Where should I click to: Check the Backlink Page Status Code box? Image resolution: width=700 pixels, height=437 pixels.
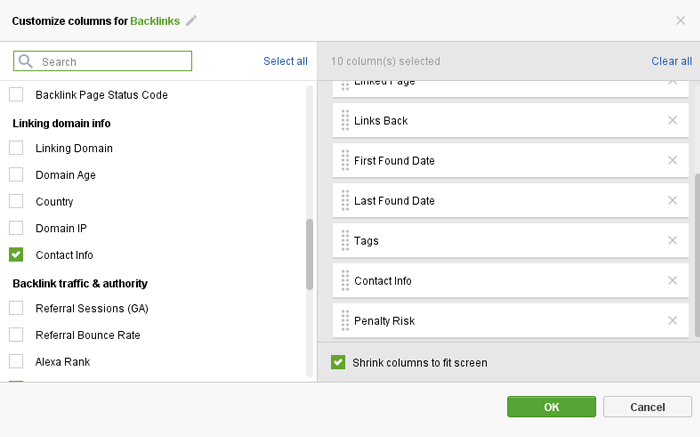pyautogui.click(x=16, y=95)
